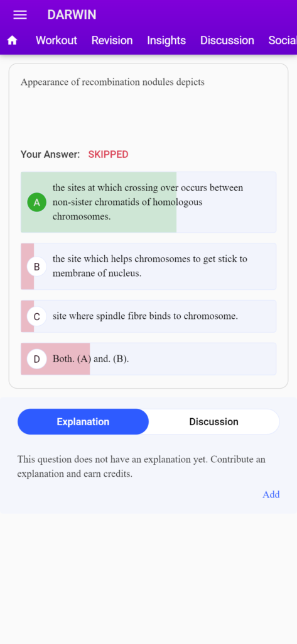Show the Explanation section
This screenshot has width=297, height=644.
[83, 421]
